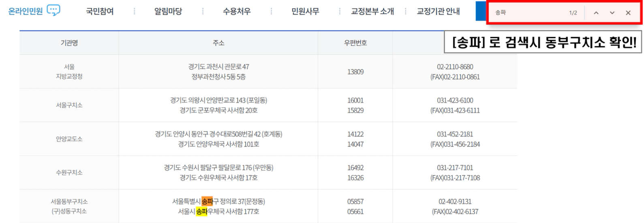Open the 수용처우 menu
This screenshot has width=644, height=223.
click(237, 11)
